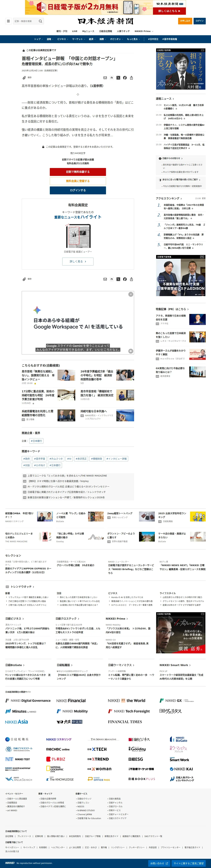
Task: Share by email icon below the article
Action: 105,279
